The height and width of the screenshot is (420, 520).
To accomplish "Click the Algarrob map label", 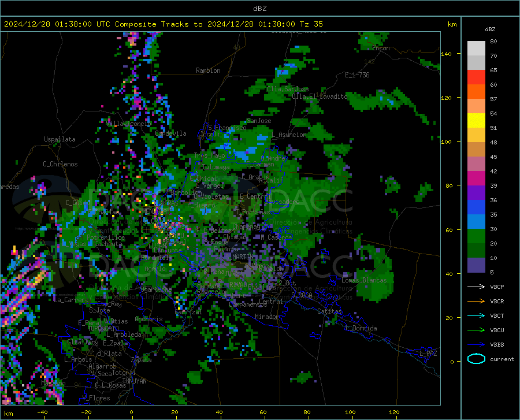I will (x=102, y=366).
